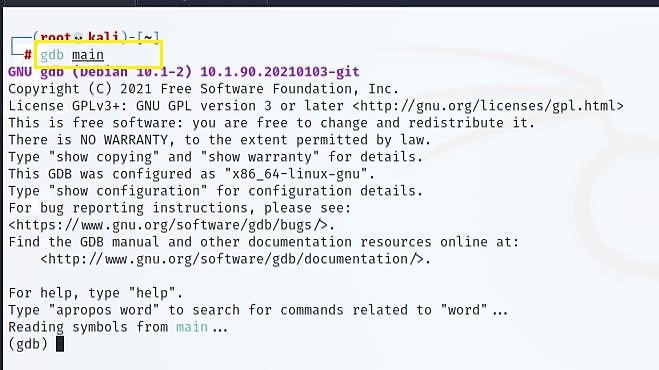Click the '(gdb)' prompt label
This screenshot has height=370, width=659.
pyautogui.click(x=28, y=344)
